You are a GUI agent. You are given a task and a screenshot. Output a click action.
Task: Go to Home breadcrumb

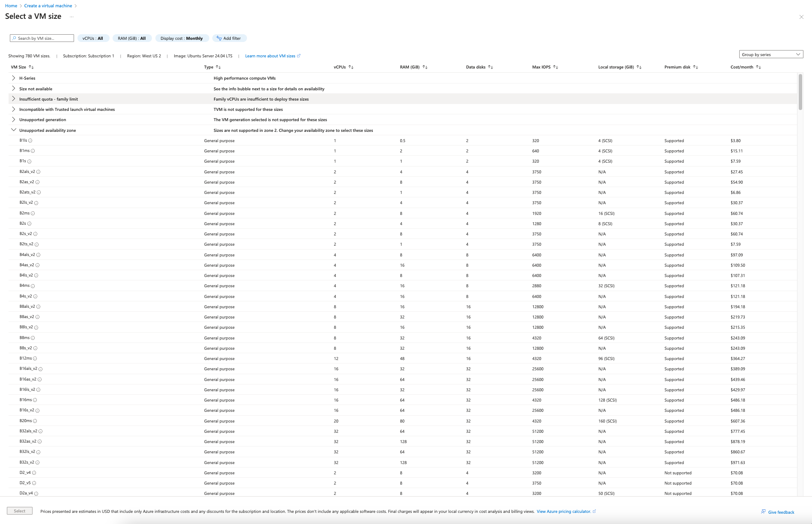tap(11, 6)
